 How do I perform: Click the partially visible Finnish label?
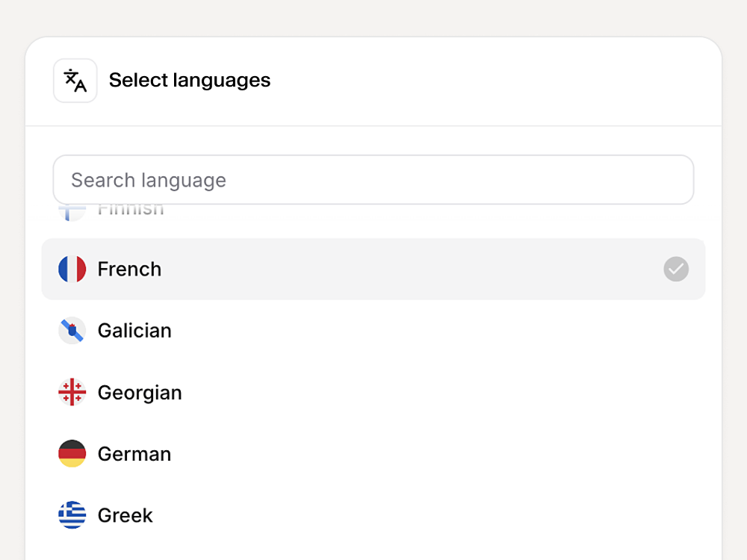click(x=131, y=211)
